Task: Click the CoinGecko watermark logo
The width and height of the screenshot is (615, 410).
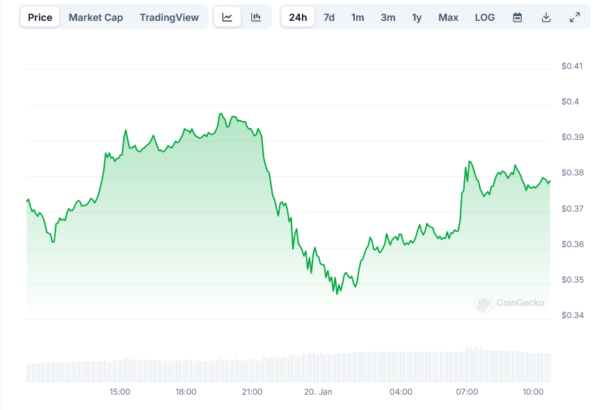Action: (x=508, y=302)
